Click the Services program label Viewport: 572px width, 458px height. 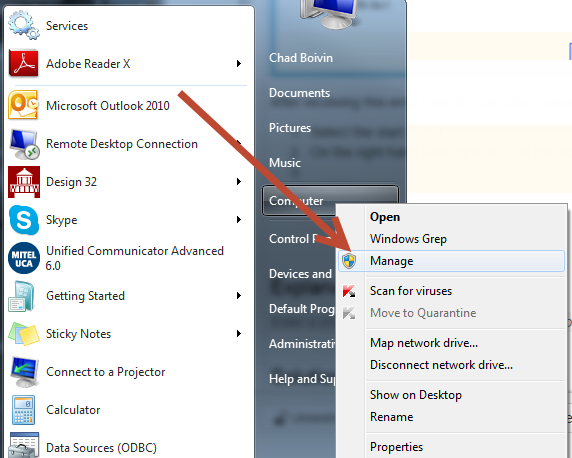coord(67,26)
